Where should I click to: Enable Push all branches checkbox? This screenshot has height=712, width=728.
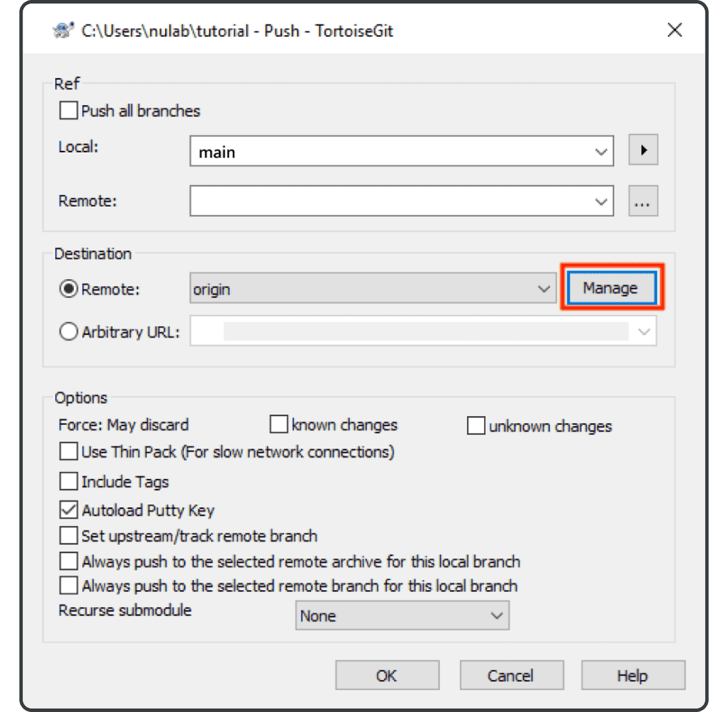69,111
